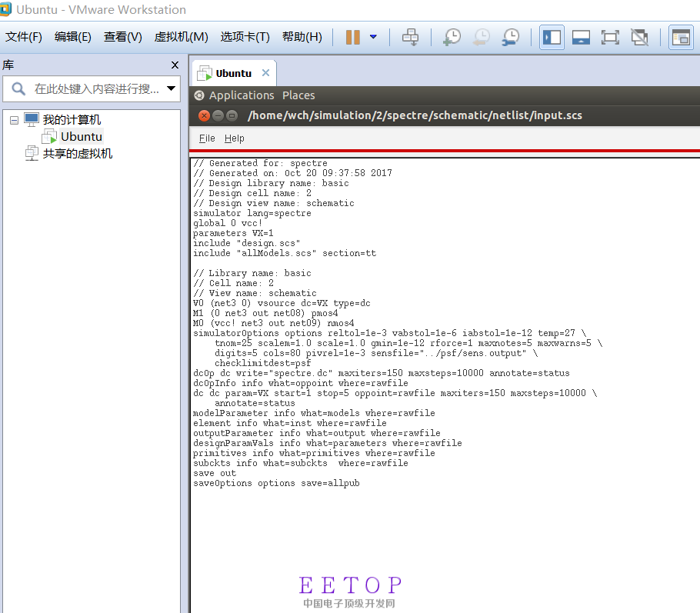This screenshot has width=700, height=613.
Task: Click the VMware Workstation title bar icon
Action: (x=5, y=9)
